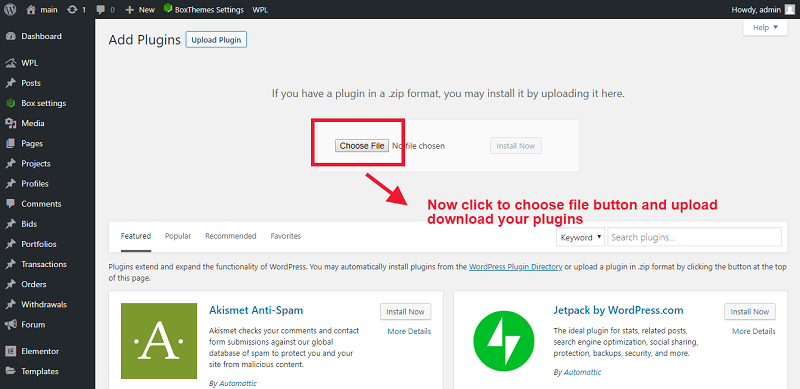The width and height of the screenshot is (800, 389).
Task: Click the Templates folder icon
Action: click(x=10, y=372)
